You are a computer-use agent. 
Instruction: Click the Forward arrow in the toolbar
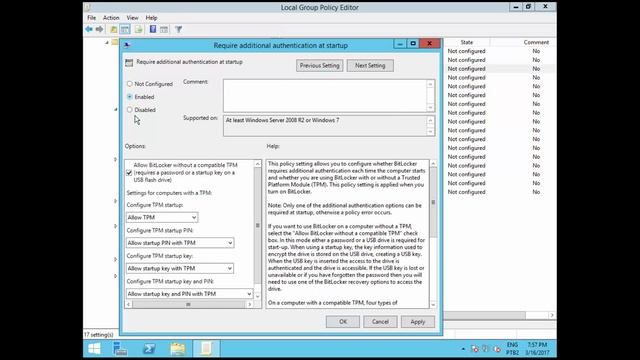99,29
